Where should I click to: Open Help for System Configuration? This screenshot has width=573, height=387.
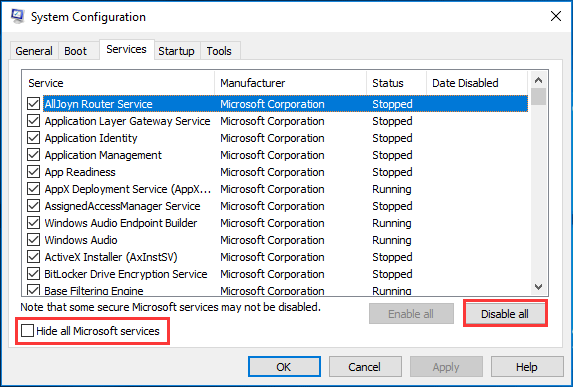pos(527,367)
